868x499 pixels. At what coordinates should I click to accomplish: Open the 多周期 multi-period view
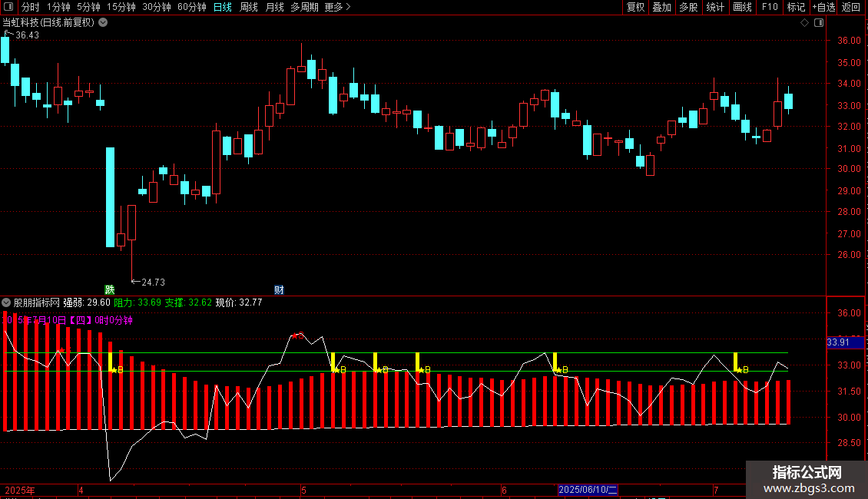pos(304,7)
